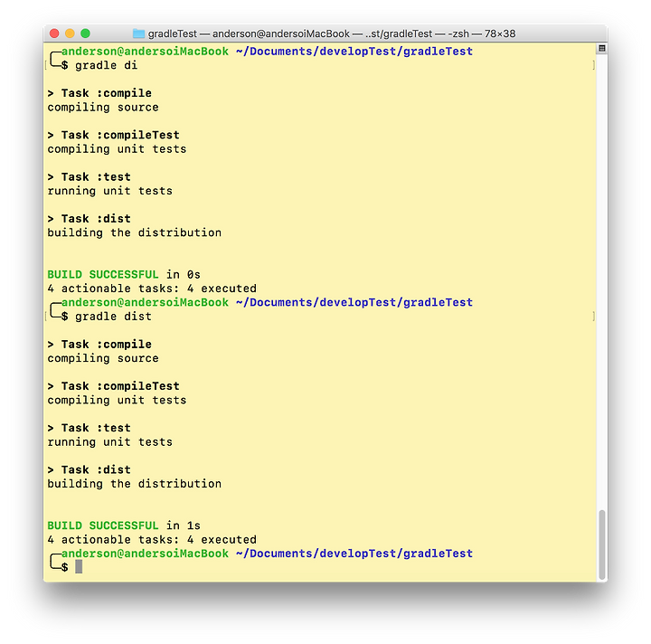Click the 'gradle dist' command text
This screenshot has width=651, height=644.
pos(113,317)
